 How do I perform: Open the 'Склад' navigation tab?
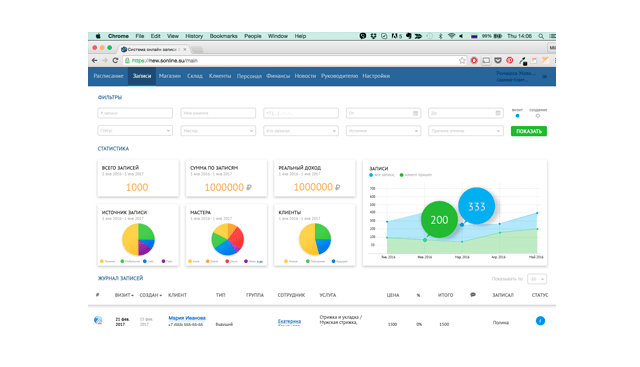195,76
